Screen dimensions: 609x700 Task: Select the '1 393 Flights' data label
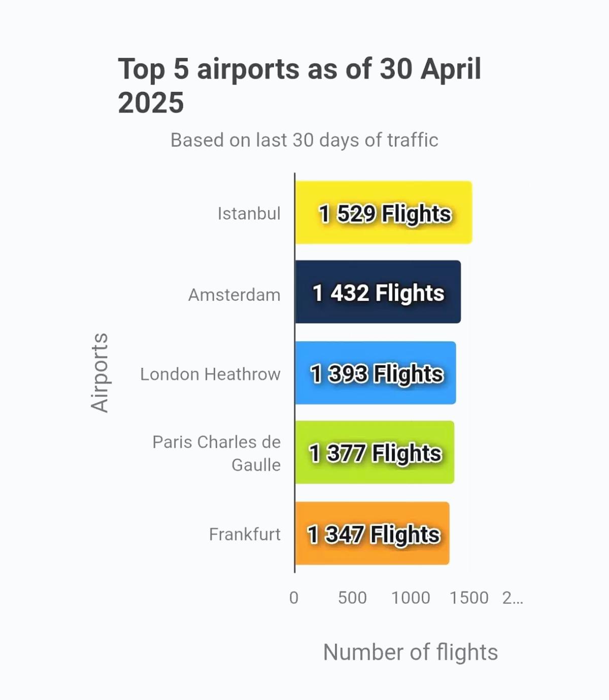click(377, 374)
